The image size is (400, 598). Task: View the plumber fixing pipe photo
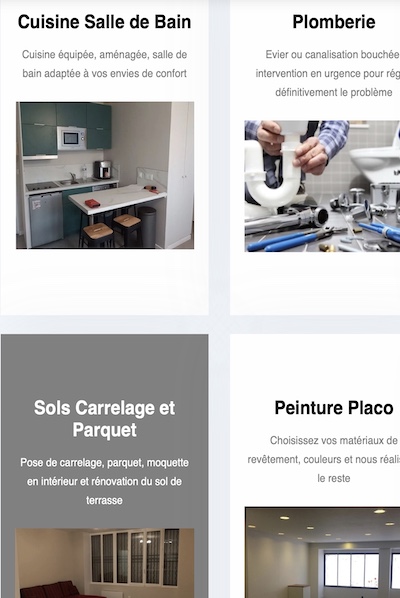coord(322,186)
